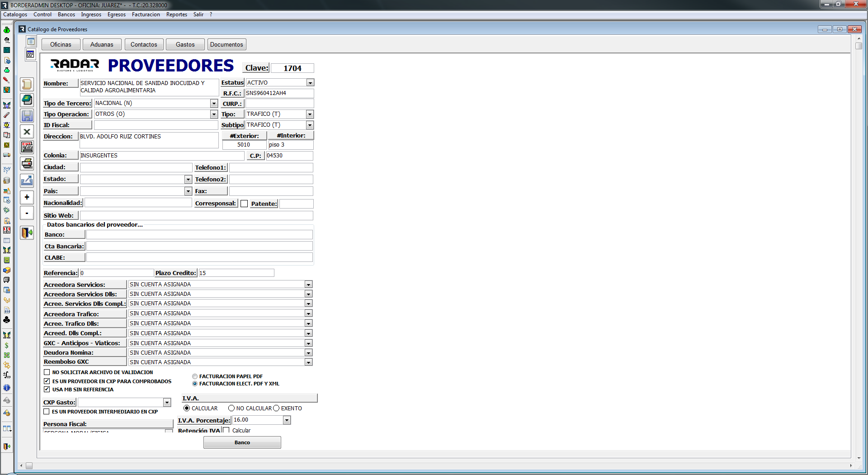Select FACTURACION PAPEL PDF radio button
868x475 pixels.
pyautogui.click(x=195, y=376)
